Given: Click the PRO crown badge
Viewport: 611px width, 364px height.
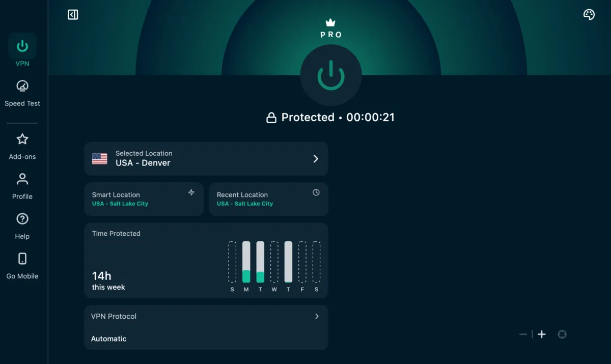Looking at the screenshot, I should [x=331, y=29].
